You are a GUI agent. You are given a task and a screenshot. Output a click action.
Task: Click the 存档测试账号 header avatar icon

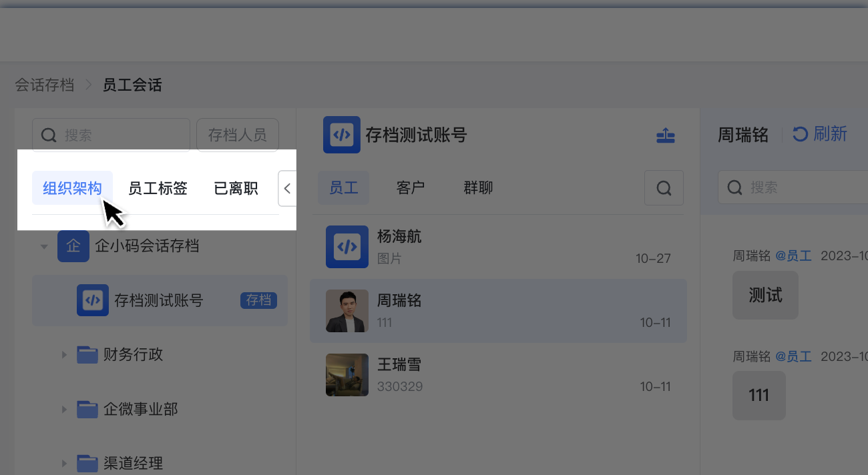point(342,135)
